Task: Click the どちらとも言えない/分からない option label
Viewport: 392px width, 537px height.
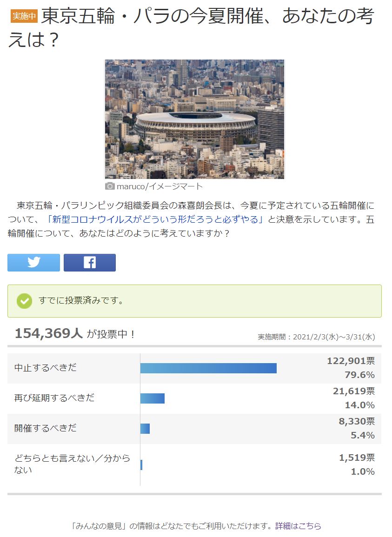Action: point(72,464)
